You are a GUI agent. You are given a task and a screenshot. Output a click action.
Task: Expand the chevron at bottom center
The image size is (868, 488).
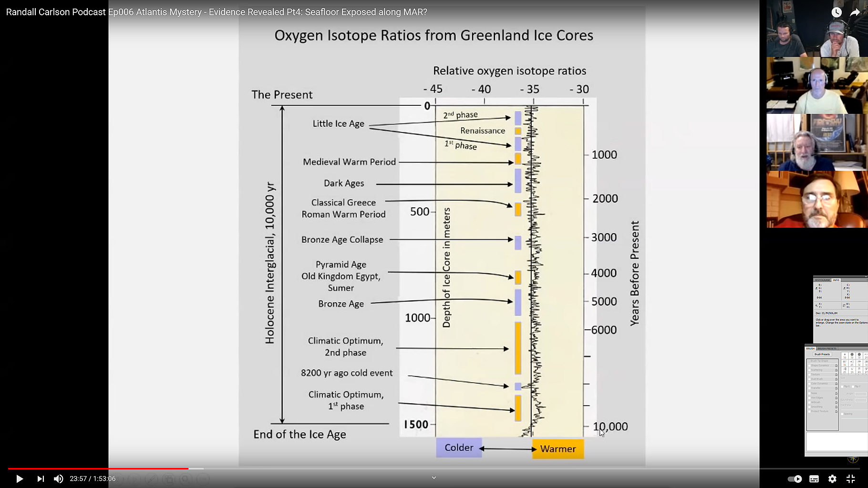434,478
